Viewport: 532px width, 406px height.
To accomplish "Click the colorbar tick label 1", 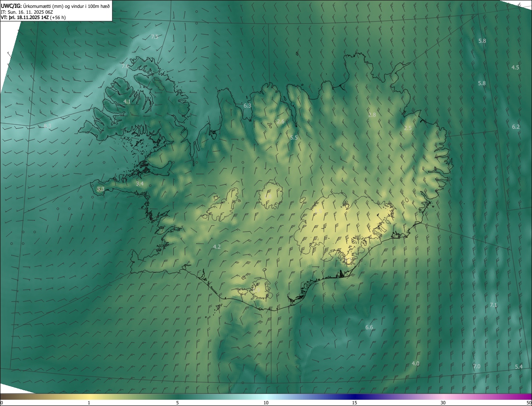I will [x=89, y=403].
